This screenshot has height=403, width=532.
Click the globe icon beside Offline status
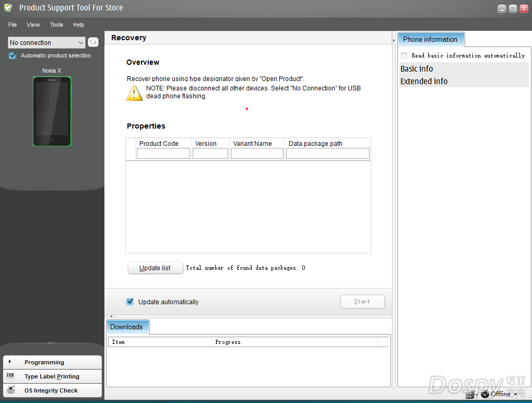click(x=485, y=394)
